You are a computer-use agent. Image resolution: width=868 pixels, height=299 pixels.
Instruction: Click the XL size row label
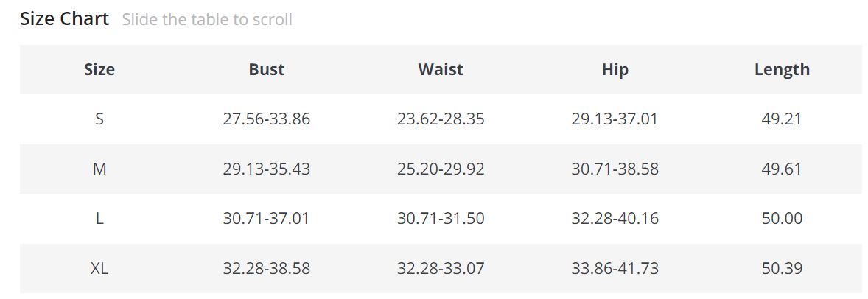coord(99,268)
